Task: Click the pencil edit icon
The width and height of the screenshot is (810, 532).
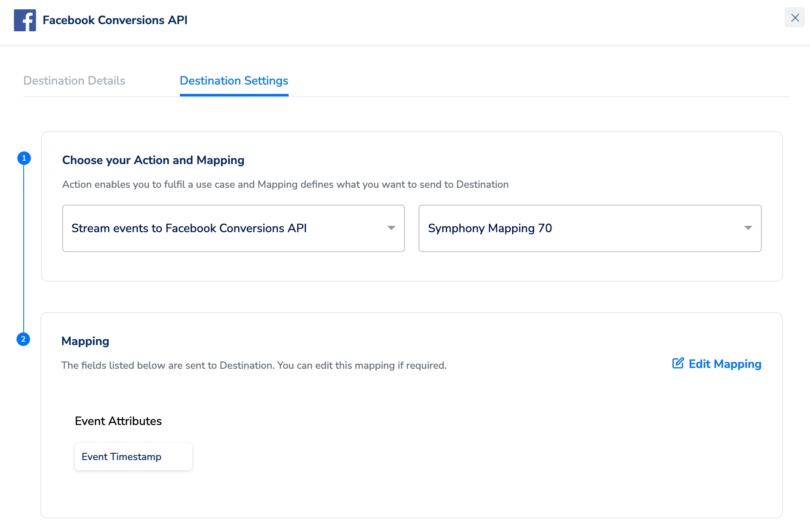Action: [678, 363]
